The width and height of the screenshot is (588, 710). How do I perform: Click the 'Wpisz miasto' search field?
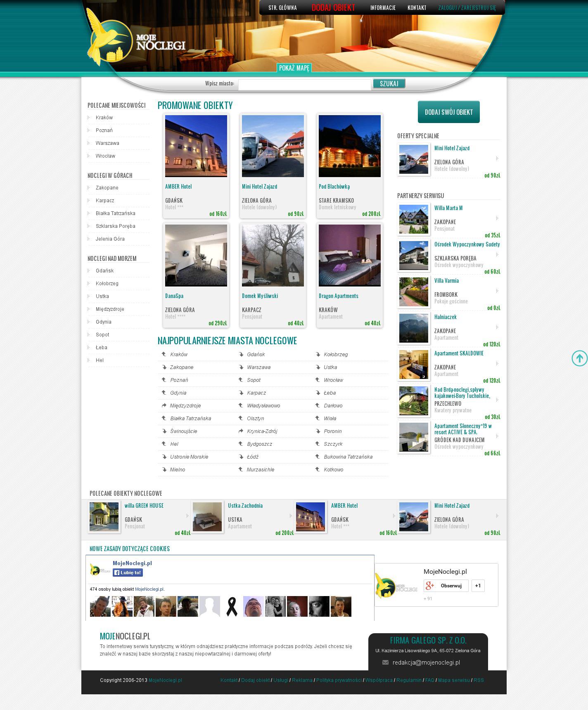[304, 85]
